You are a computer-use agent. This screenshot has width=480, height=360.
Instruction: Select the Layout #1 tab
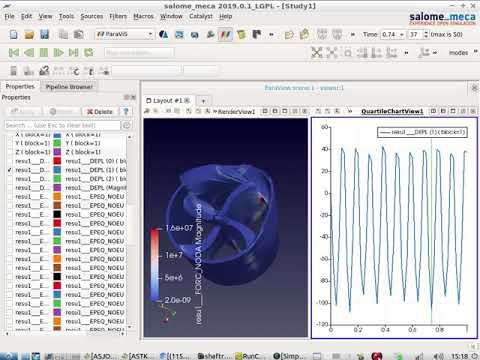click(168, 100)
